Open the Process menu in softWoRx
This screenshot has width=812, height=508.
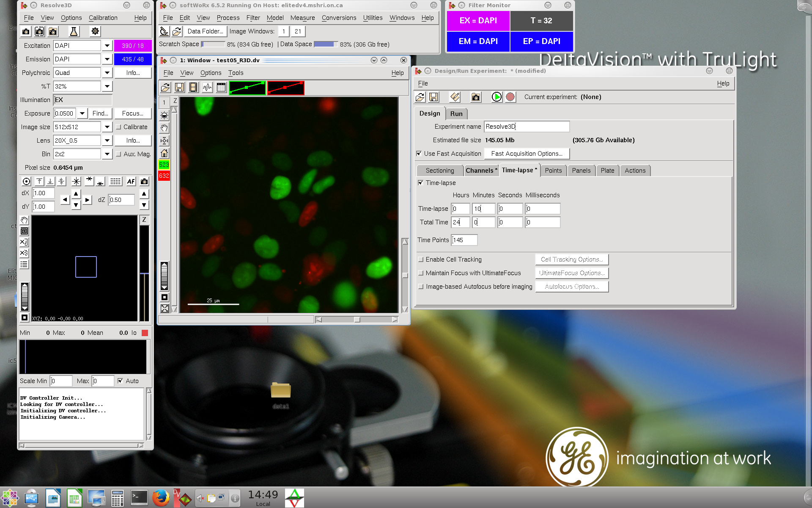[228, 18]
